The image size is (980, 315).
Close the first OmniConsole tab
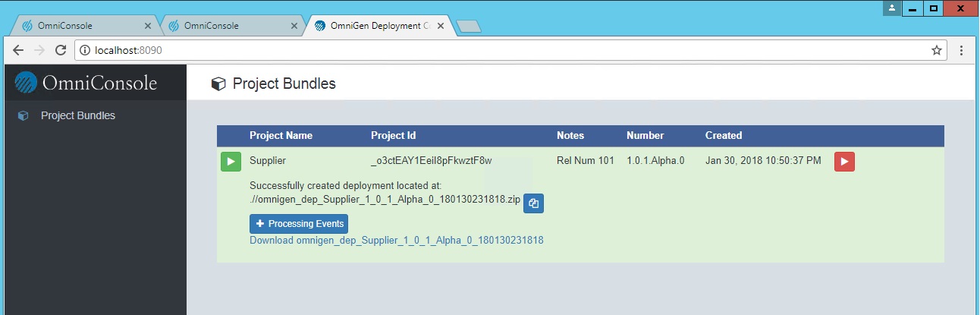click(147, 26)
